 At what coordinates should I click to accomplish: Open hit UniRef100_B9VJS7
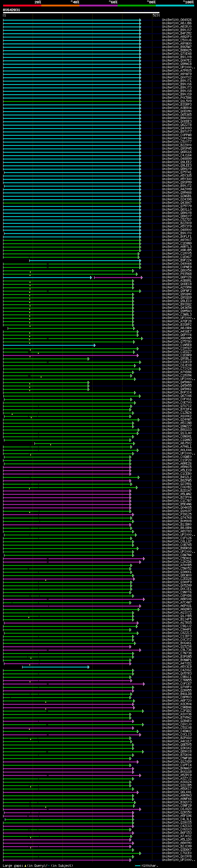[x=177, y=30]
